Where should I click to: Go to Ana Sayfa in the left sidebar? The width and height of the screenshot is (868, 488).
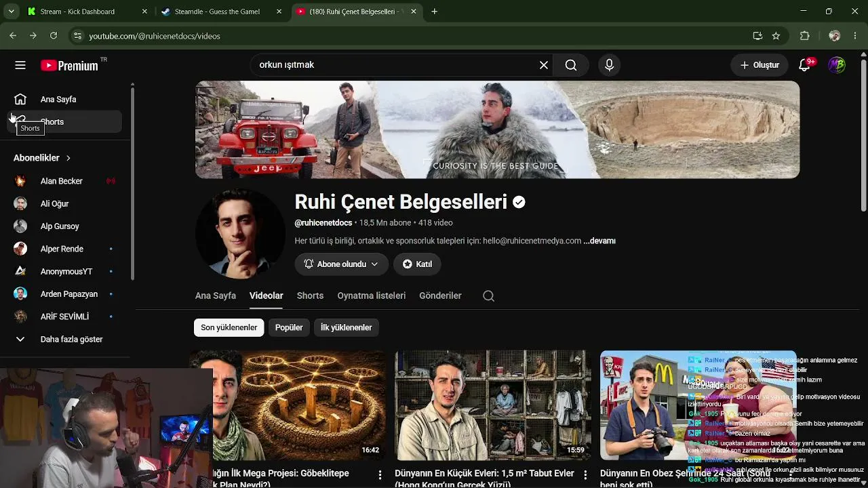tap(65, 100)
